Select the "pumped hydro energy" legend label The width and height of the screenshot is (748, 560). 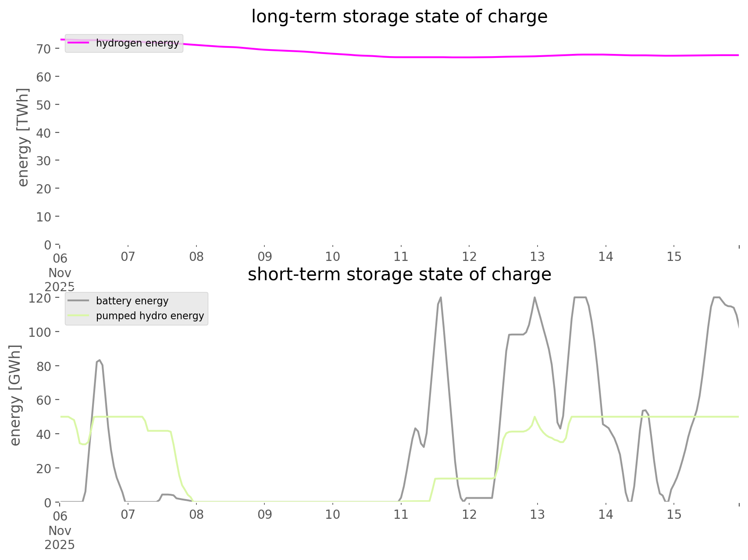pyautogui.click(x=150, y=316)
